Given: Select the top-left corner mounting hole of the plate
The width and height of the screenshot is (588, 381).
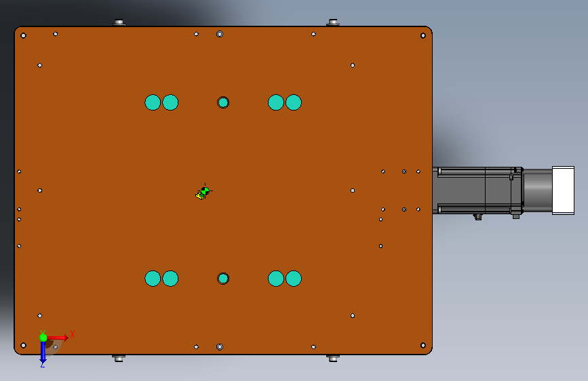Looking at the screenshot, I should coord(23,36).
